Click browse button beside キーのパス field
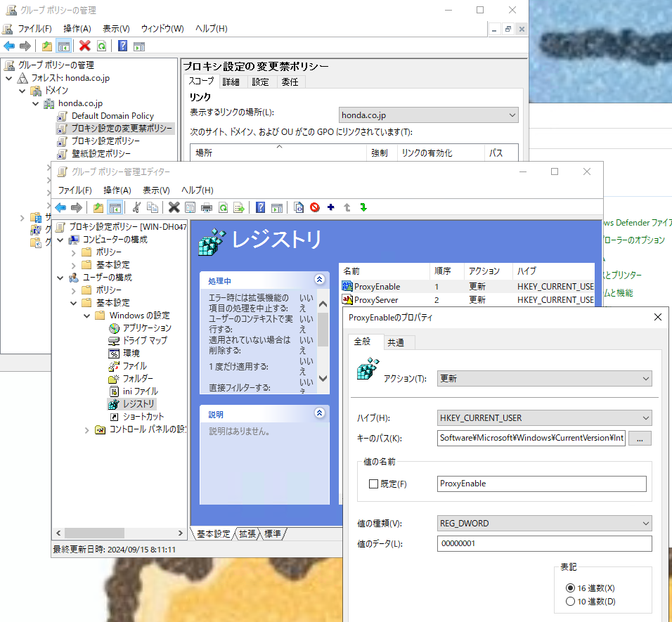 pyautogui.click(x=640, y=439)
